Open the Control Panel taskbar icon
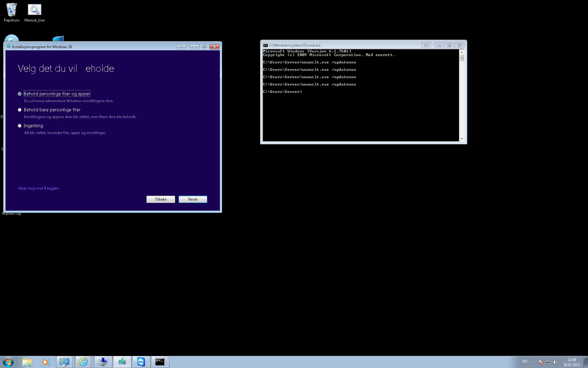Screen dimensions: 588x368 [64, 362]
